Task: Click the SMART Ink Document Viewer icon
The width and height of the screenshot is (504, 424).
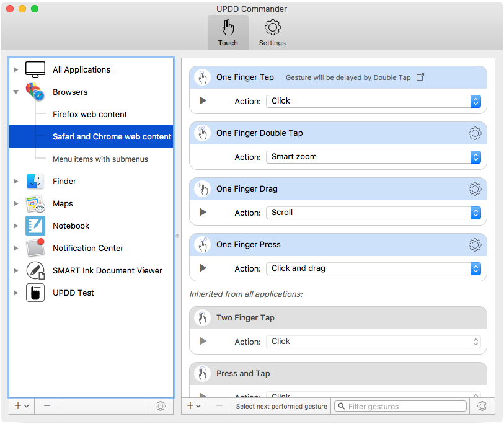Action: (35, 271)
